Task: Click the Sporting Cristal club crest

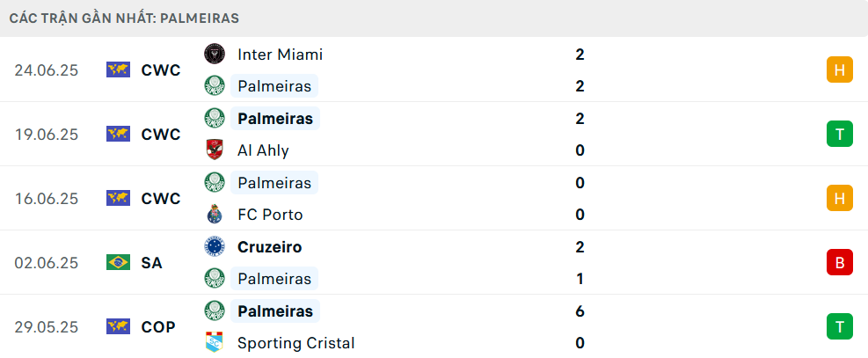Action: coord(215,342)
